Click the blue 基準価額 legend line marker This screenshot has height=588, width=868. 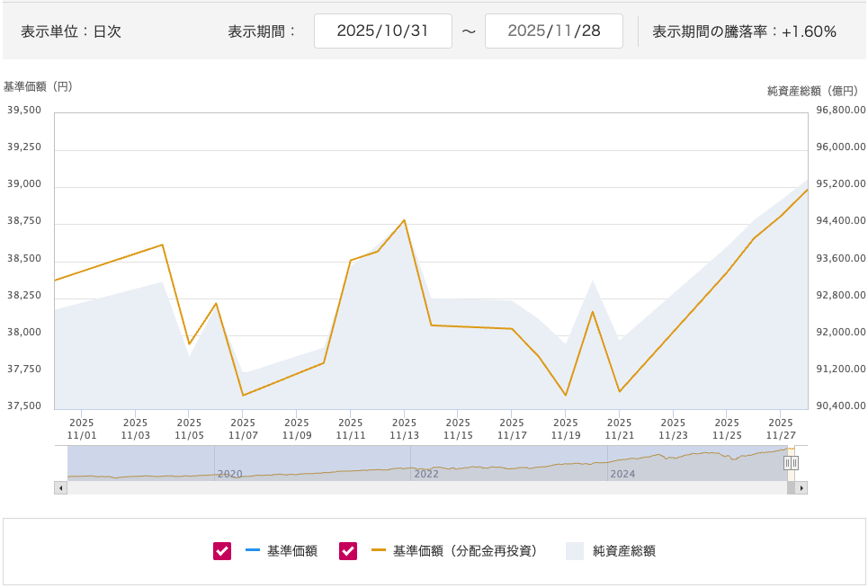click(x=252, y=551)
